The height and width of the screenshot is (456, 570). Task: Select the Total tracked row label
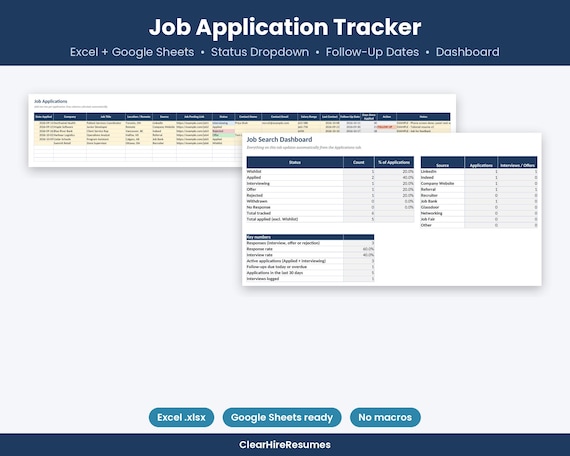tap(258, 213)
